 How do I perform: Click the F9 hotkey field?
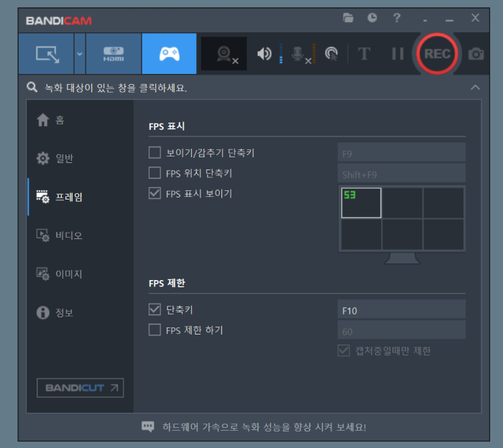401,152
